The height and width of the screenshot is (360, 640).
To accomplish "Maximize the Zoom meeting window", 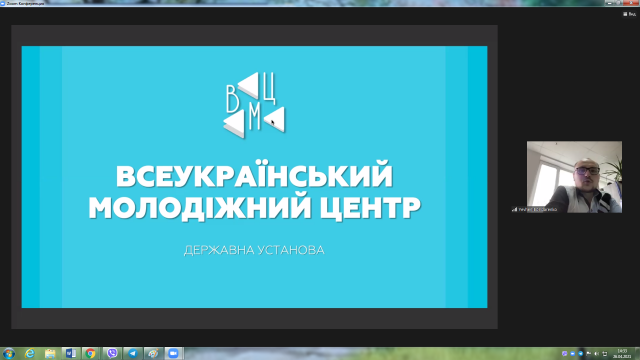I will (x=618, y=3).
